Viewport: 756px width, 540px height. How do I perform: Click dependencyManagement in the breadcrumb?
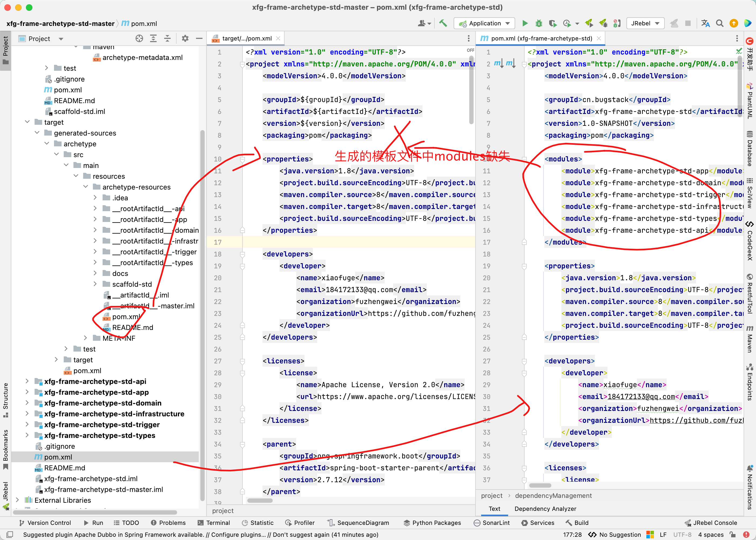click(553, 495)
